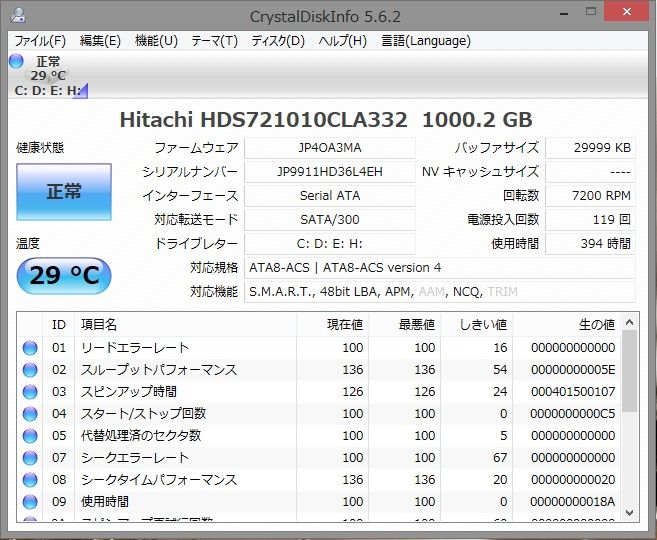The width and height of the screenshot is (657, 540).
Task: Click the serial number field JP9911HD36L4EH
Action: click(x=330, y=172)
